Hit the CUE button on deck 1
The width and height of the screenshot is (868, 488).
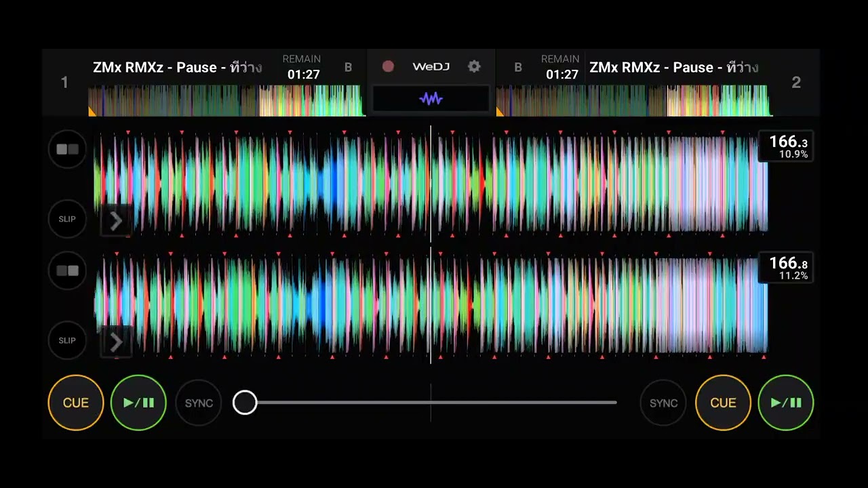[x=75, y=403]
